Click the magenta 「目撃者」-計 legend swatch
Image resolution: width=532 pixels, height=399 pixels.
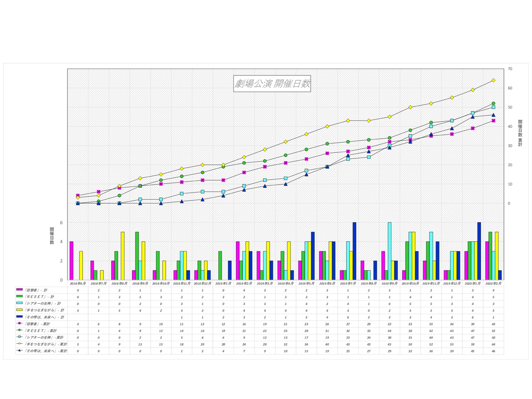click(x=19, y=290)
